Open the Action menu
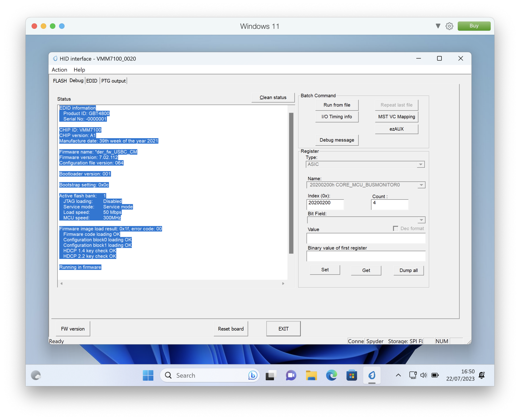 pos(59,70)
